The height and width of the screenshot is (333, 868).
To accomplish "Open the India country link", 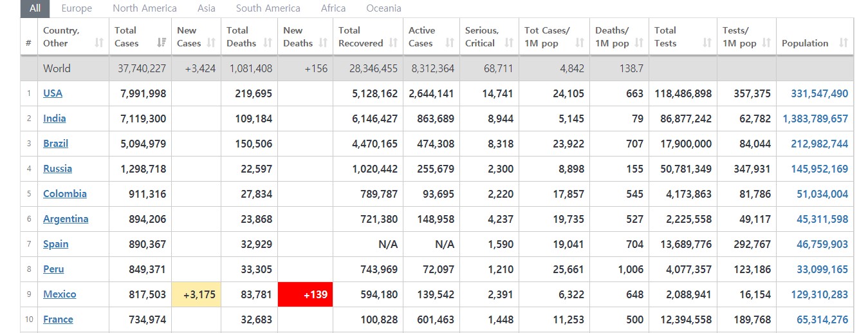I will click(55, 119).
